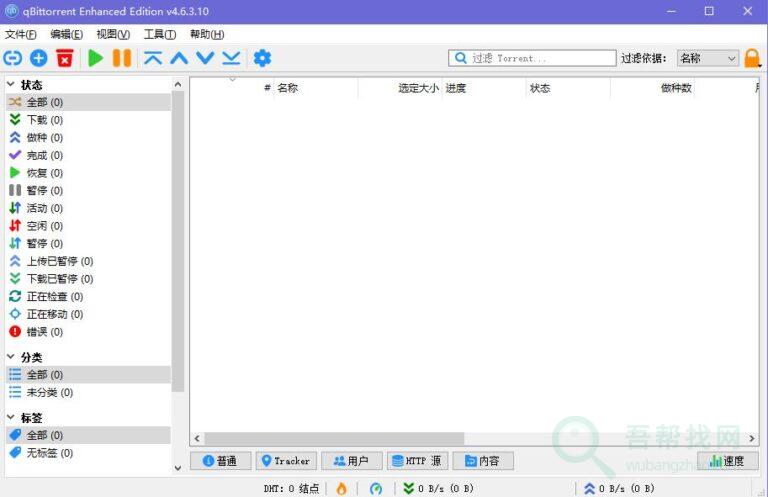Move torrent to bottom of queue
Image resolution: width=768 pixels, height=497 pixels.
(x=231, y=58)
